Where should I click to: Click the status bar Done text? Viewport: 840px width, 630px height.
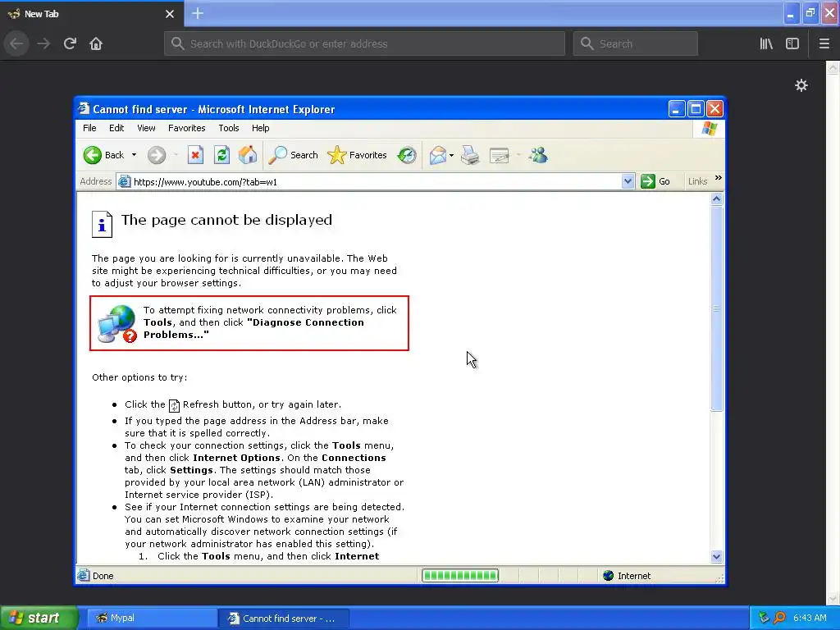tap(103, 576)
